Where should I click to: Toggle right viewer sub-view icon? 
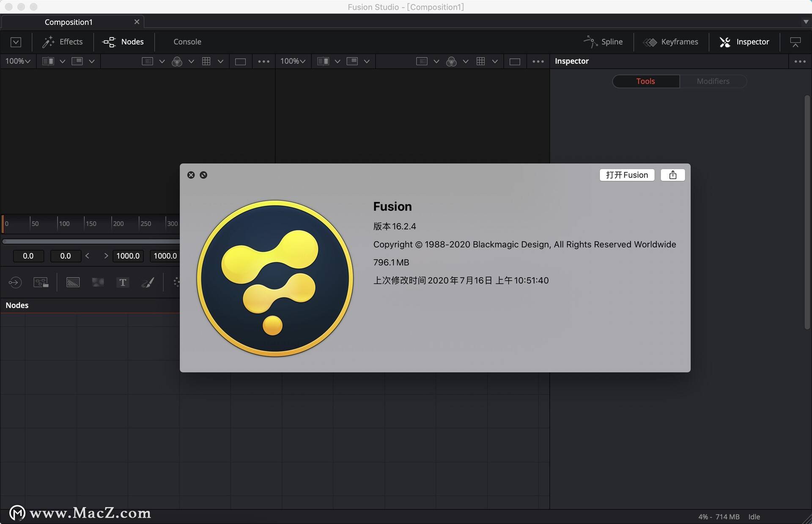pos(352,61)
